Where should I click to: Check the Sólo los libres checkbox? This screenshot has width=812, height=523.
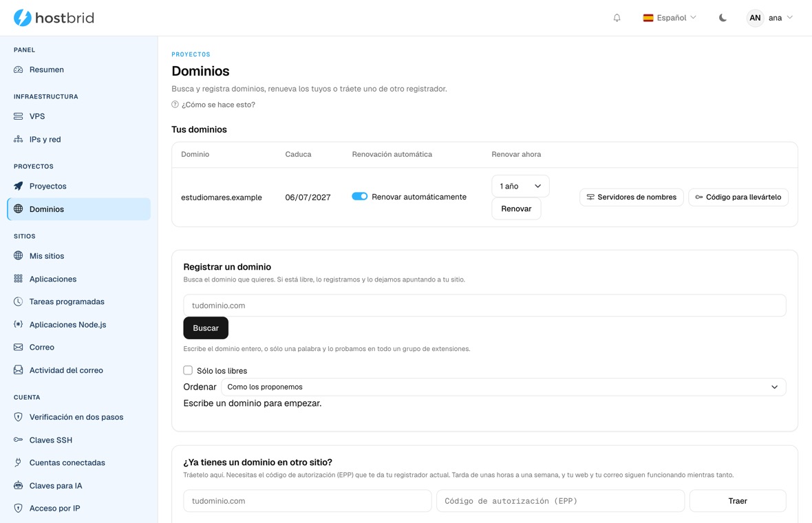[x=188, y=370]
